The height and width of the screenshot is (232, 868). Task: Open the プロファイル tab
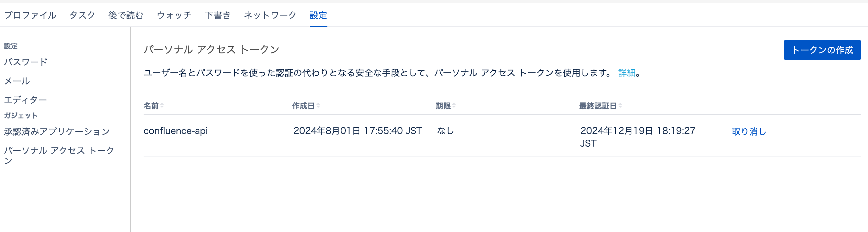(30, 15)
